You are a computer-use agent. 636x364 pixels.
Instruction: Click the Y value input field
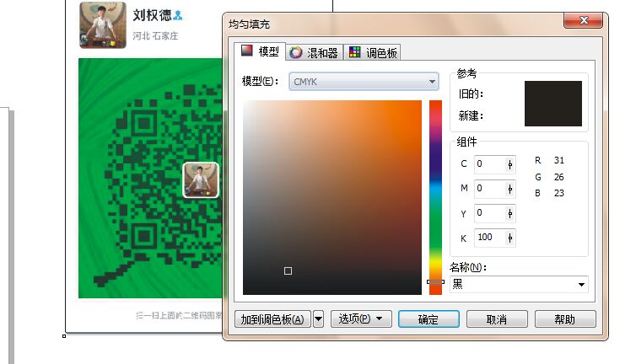[x=489, y=213]
